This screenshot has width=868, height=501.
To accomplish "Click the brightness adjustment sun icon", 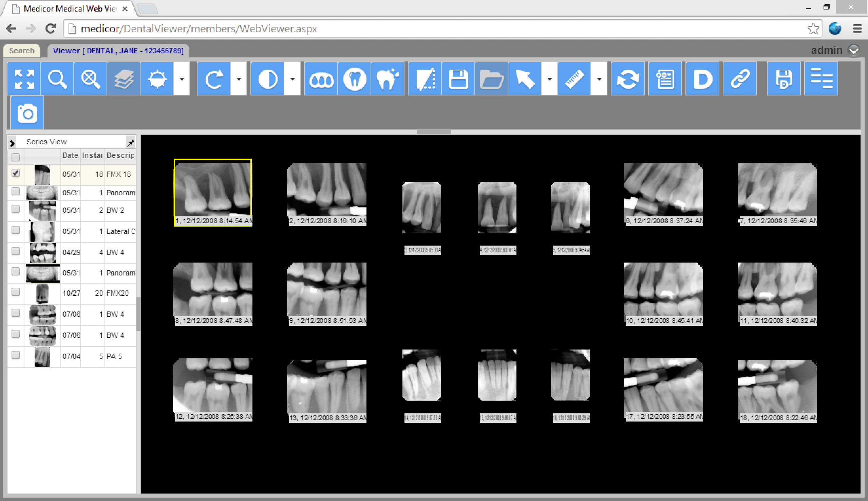I will pyautogui.click(x=157, y=79).
